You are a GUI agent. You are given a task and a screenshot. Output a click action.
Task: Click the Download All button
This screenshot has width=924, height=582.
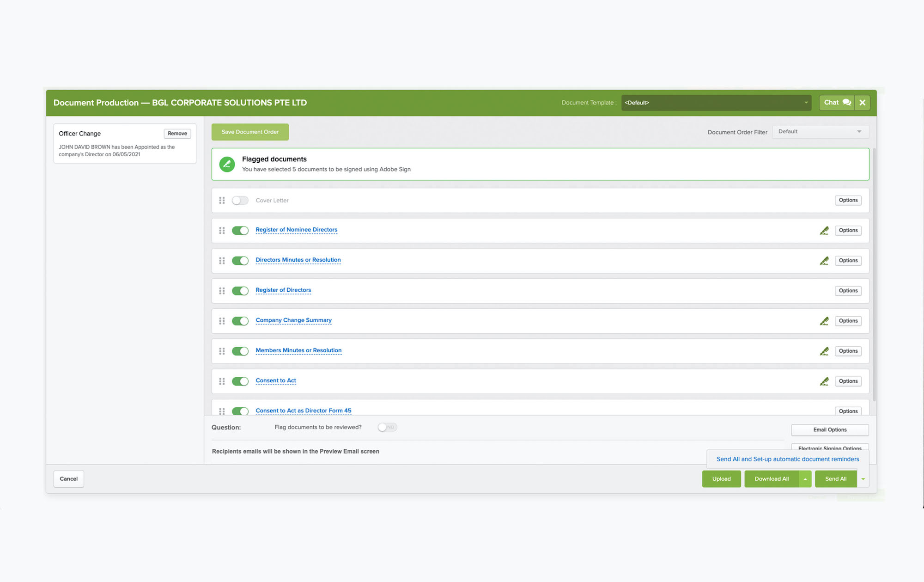pos(772,479)
